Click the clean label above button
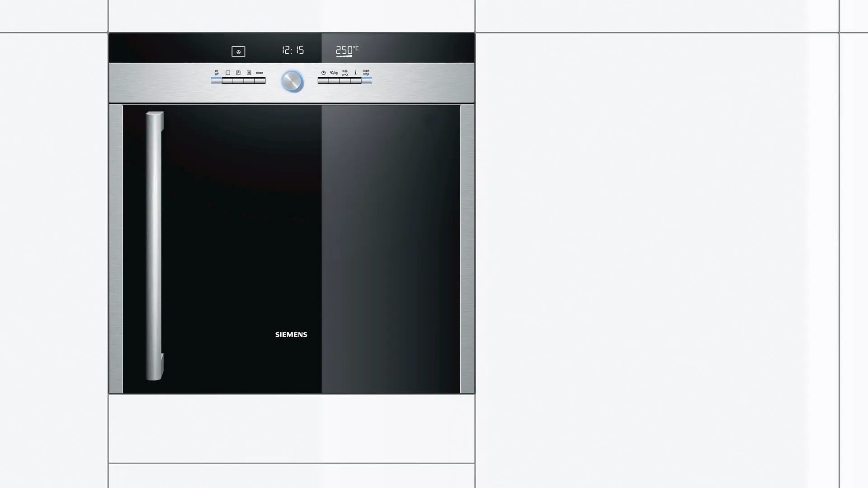 pyautogui.click(x=259, y=73)
